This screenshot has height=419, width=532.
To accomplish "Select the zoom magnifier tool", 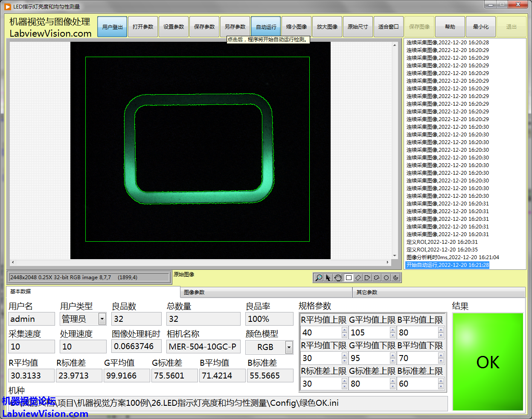I will click(318, 277).
